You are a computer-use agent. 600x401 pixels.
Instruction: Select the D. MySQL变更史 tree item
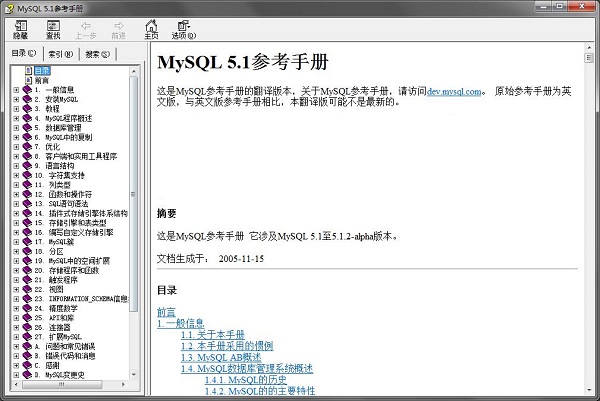(x=59, y=375)
